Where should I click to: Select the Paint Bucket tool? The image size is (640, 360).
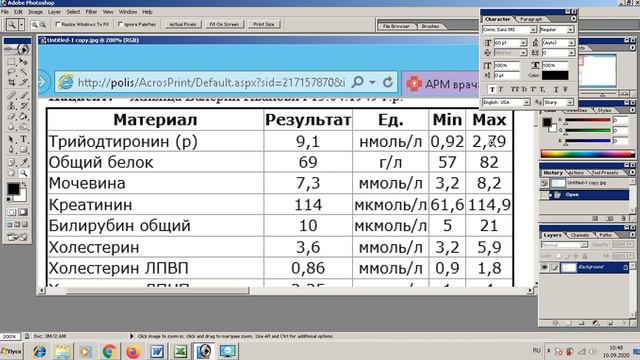tap(23, 117)
